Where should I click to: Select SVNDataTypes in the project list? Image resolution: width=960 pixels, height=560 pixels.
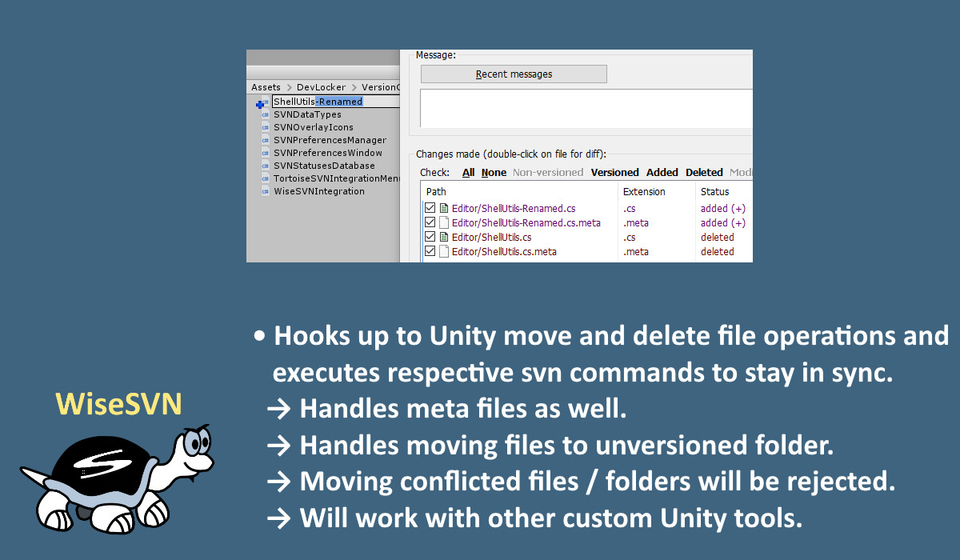click(307, 114)
